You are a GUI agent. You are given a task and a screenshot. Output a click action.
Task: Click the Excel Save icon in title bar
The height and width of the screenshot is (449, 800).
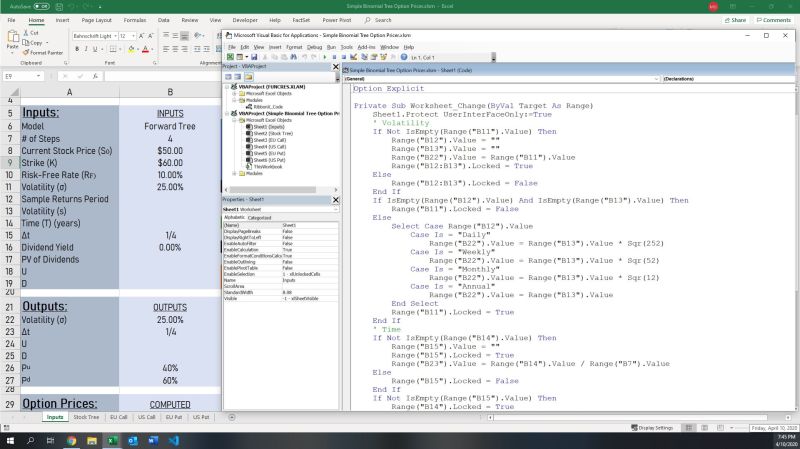click(x=59, y=7)
